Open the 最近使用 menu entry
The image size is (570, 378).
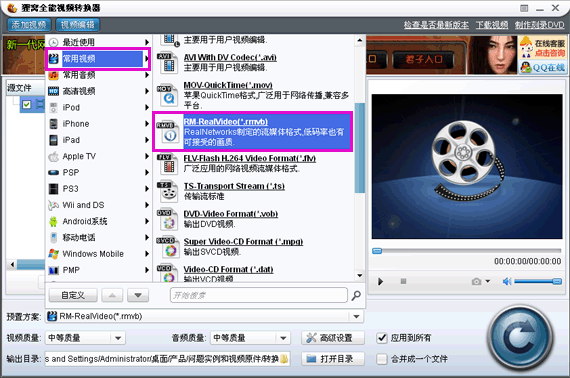pos(99,42)
